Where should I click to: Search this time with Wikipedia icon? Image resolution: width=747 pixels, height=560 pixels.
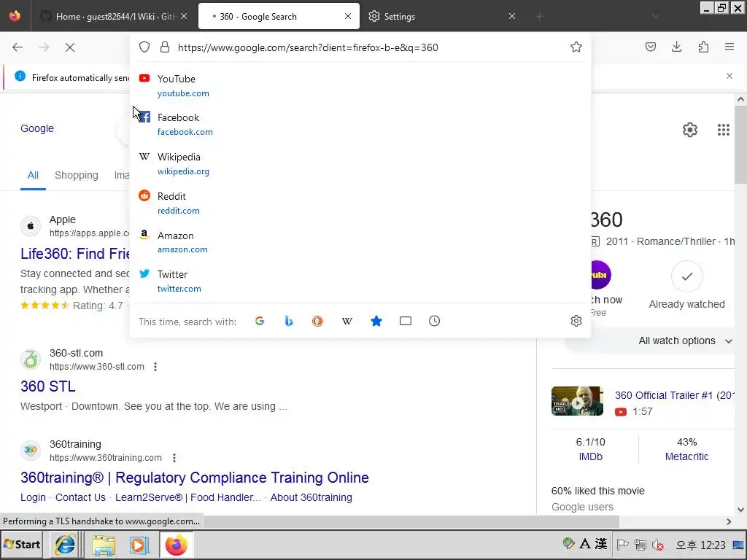(347, 321)
